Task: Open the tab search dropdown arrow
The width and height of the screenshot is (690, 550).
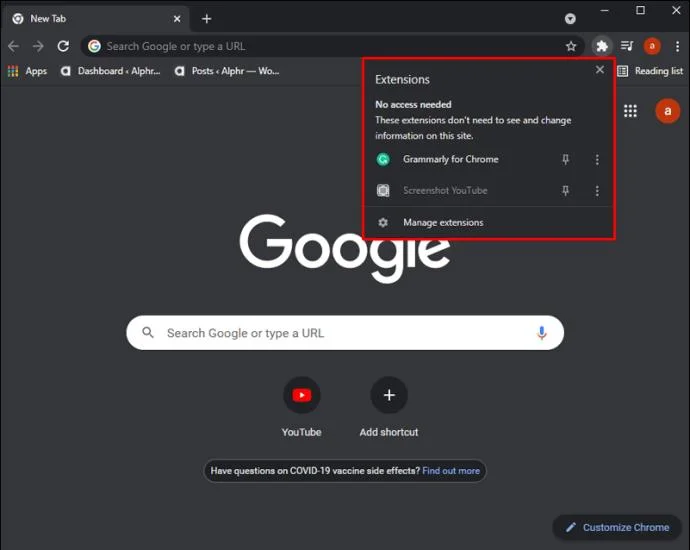Action: [x=570, y=18]
